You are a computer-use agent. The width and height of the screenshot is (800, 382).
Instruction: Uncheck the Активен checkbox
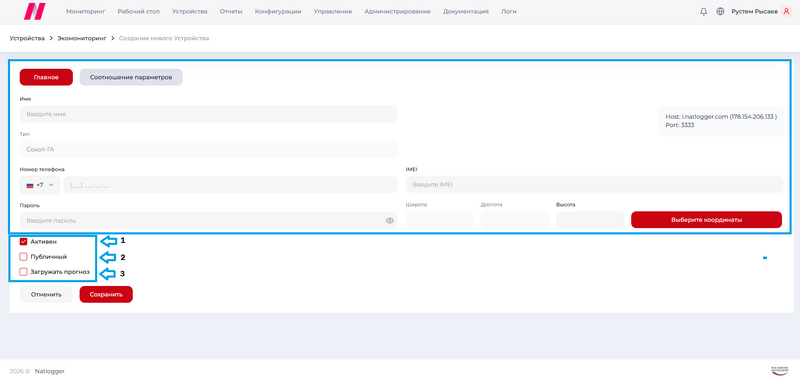tap(23, 242)
